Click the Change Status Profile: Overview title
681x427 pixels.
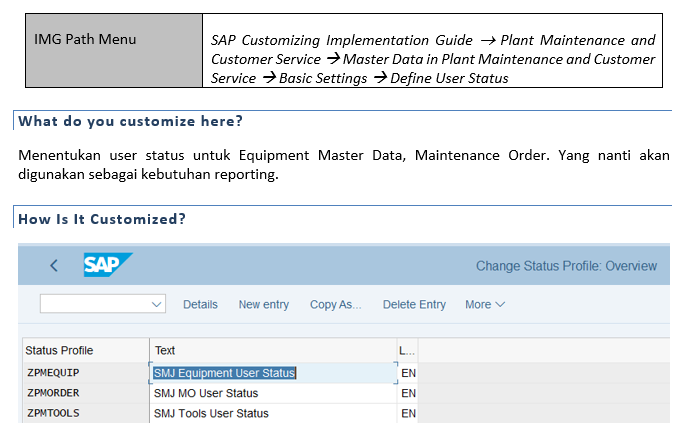[566, 266]
